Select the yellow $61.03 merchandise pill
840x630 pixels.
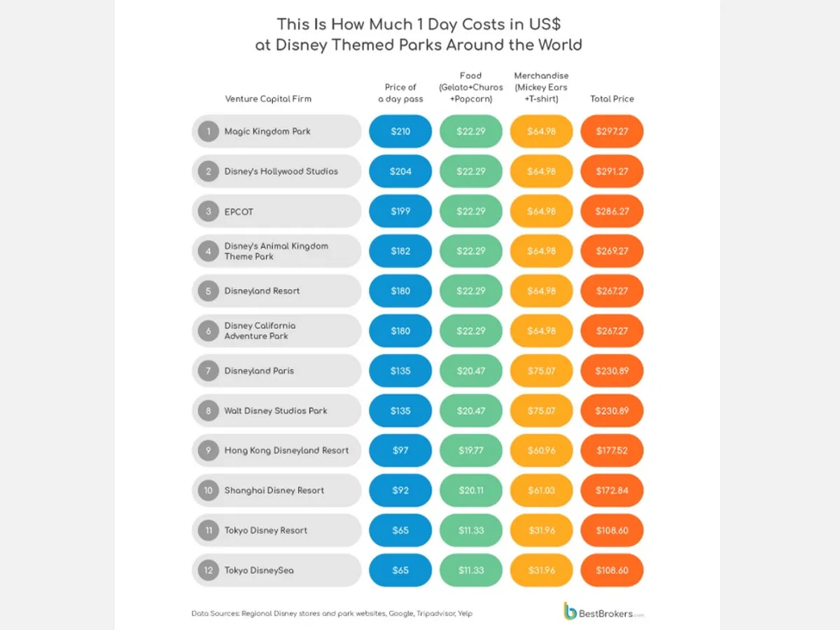541,490
